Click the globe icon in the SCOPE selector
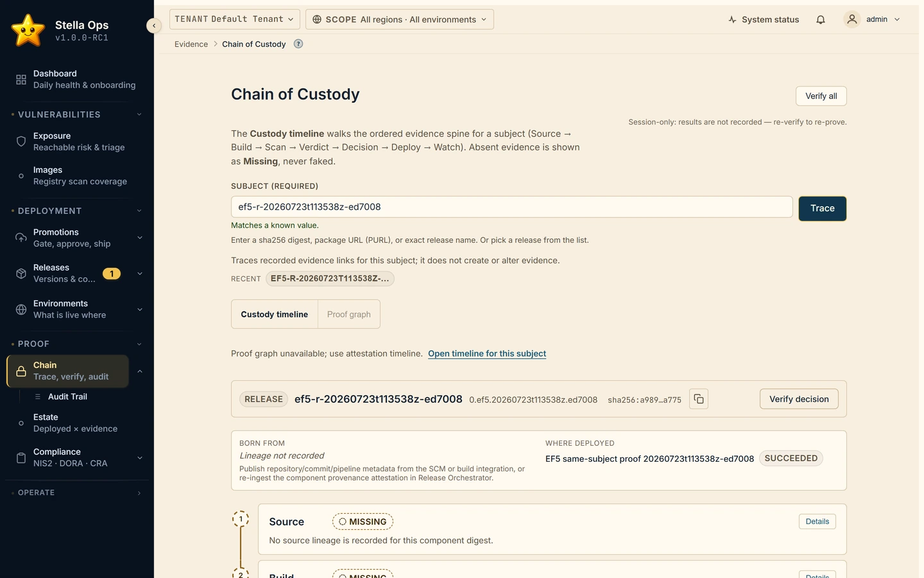 pyautogui.click(x=317, y=19)
